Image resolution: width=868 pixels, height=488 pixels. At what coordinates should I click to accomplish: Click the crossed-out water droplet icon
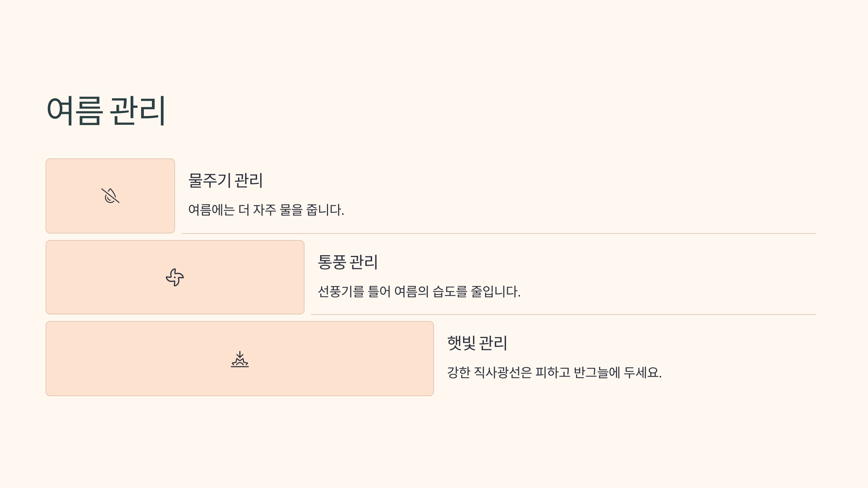[110, 196]
